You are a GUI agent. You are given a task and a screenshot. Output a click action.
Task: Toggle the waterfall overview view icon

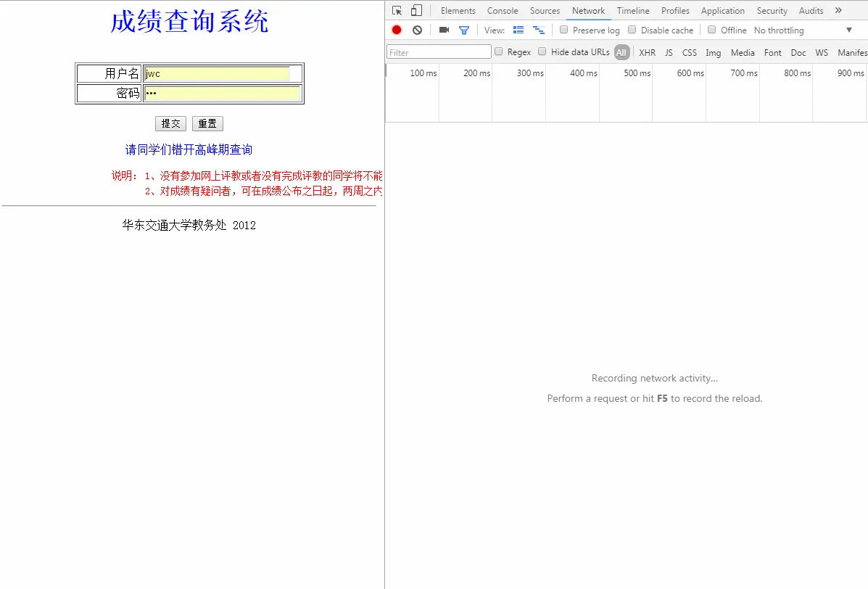pyautogui.click(x=538, y=30)
